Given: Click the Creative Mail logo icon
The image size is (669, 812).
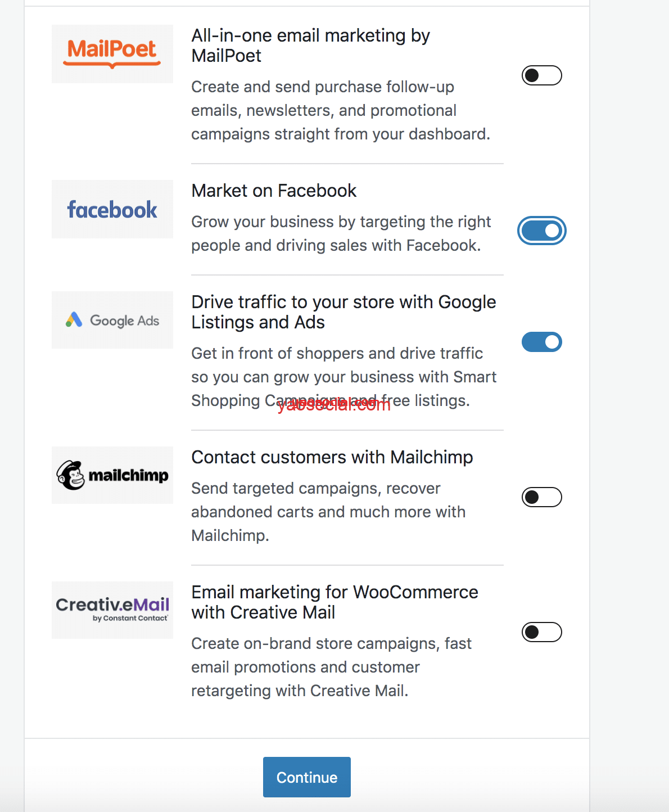Looking at the screenshot, I should 112,610.
